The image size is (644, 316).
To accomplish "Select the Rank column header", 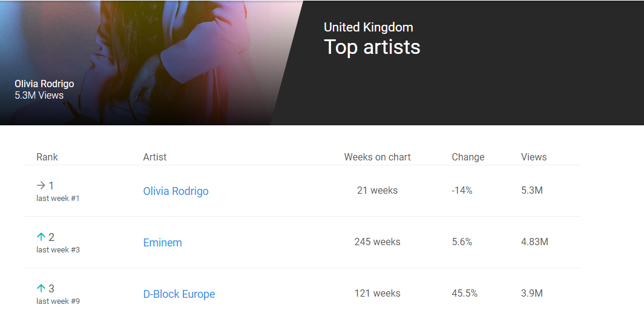I will tap(47, 157).
